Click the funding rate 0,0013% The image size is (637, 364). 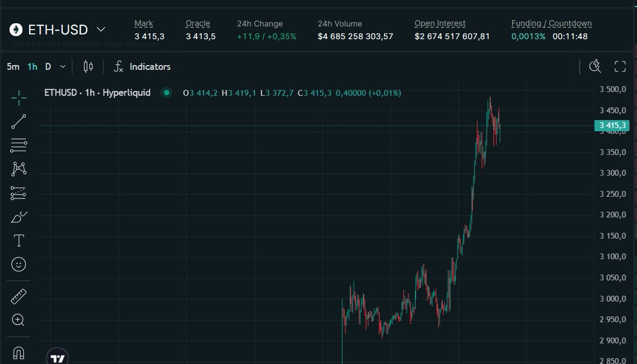[528, 37]
